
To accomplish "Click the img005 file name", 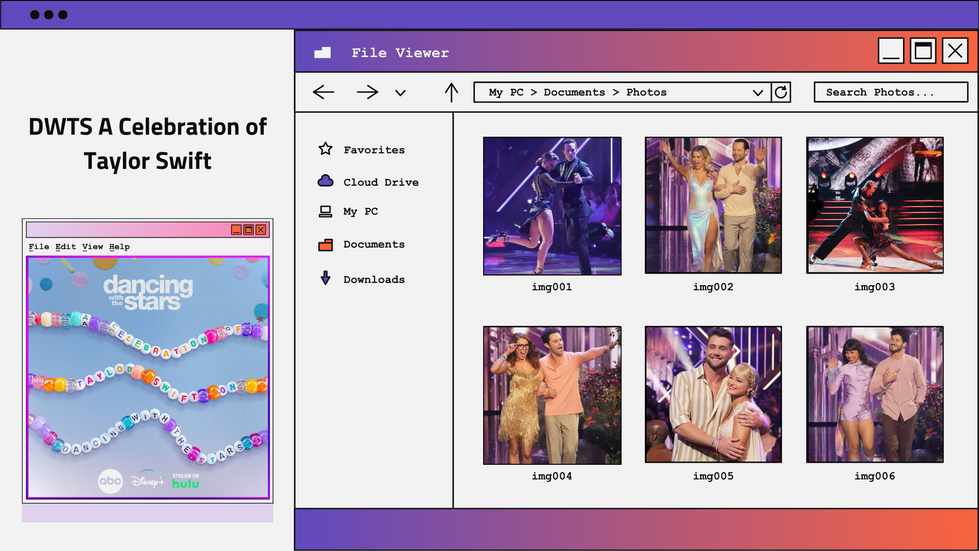I will point(713,476).
